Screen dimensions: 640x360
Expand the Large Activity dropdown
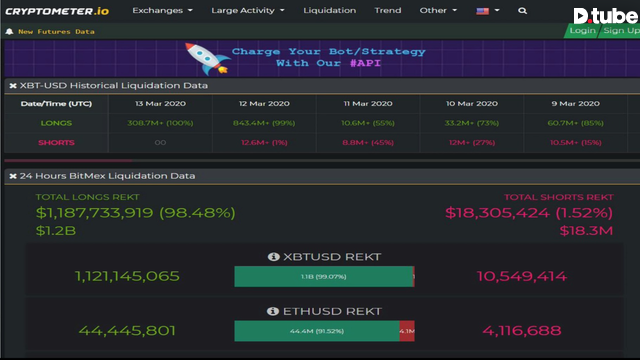click(248, 11)
